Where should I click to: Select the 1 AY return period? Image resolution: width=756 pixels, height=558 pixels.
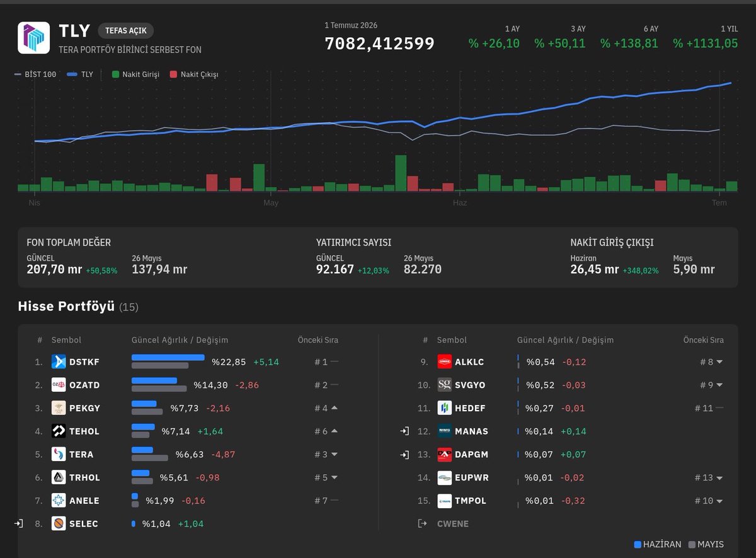[x=494, y=38]
